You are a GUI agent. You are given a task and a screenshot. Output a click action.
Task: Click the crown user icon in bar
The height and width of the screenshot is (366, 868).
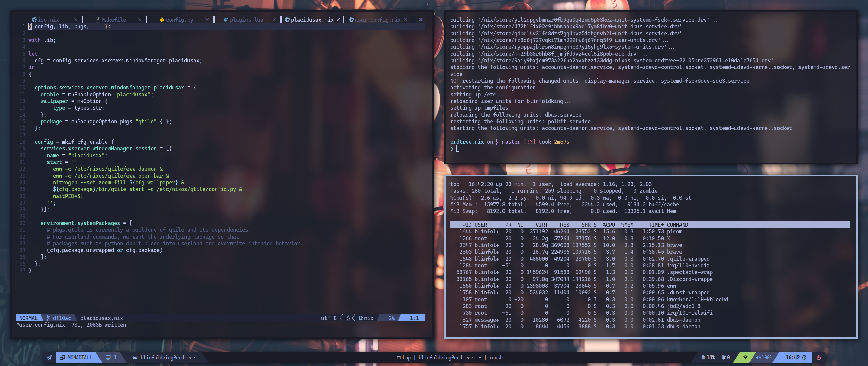(135, 358)
